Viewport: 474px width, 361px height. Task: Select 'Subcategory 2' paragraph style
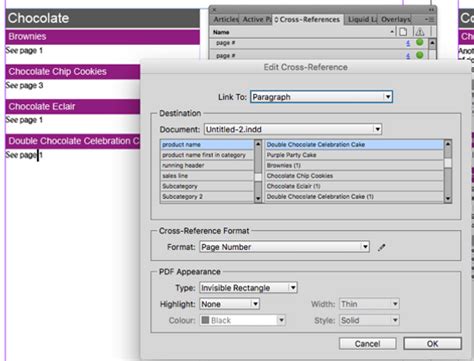(207, 196)
